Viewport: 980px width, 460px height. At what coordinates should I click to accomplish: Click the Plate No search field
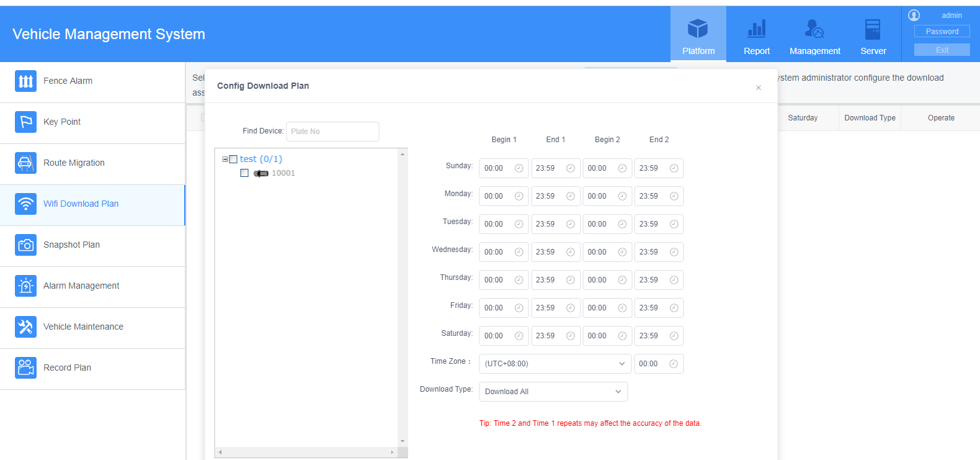[332, 132]
